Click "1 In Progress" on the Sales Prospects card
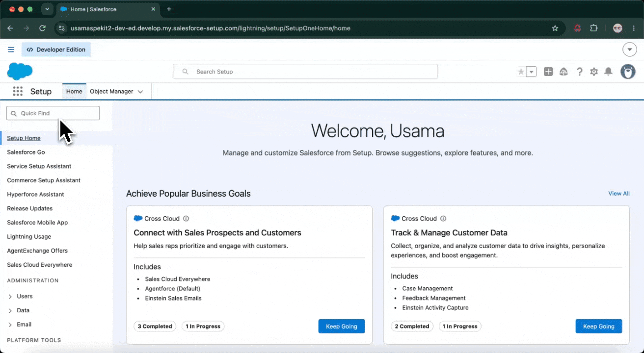The width and height of the screenshot is (644, 353). point(203,326)
